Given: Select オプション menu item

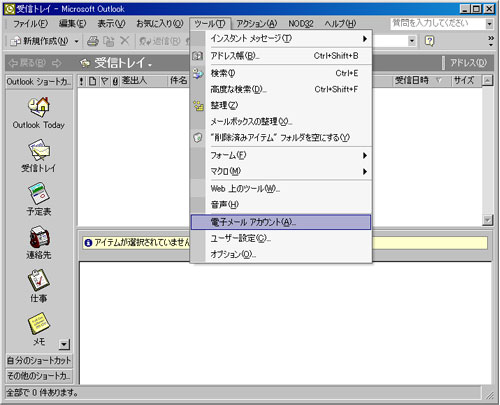Looking at the screenshot, I should click(281, 254).
